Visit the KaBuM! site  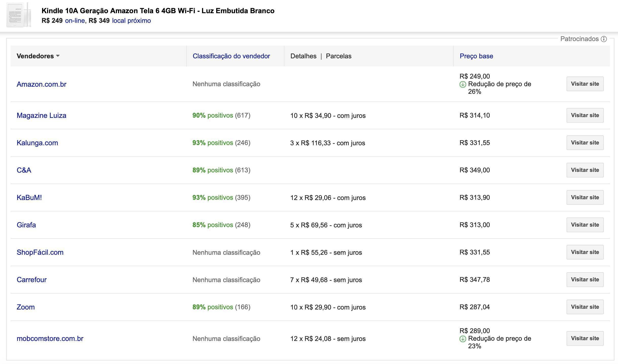(585, 197)
